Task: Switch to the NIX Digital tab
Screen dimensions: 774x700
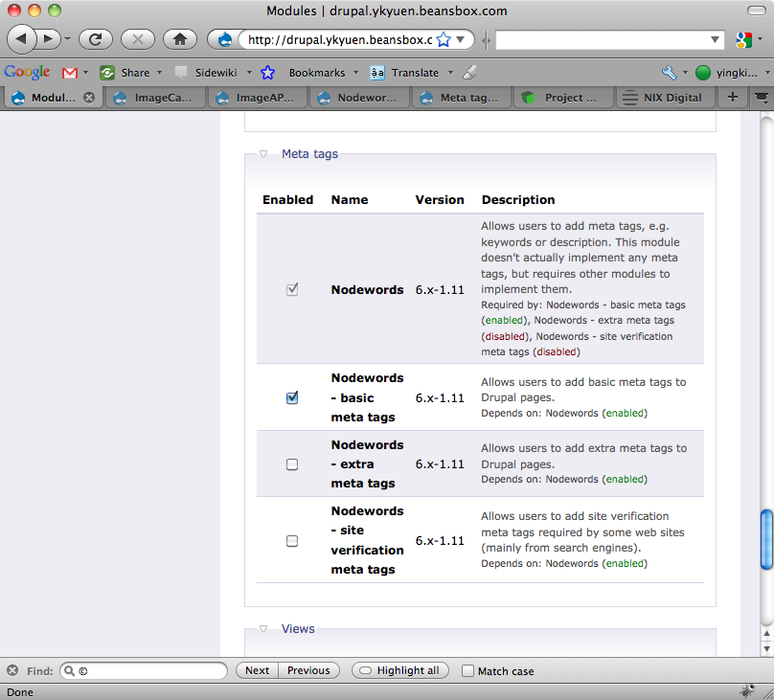Action: [x=662, y=97]
